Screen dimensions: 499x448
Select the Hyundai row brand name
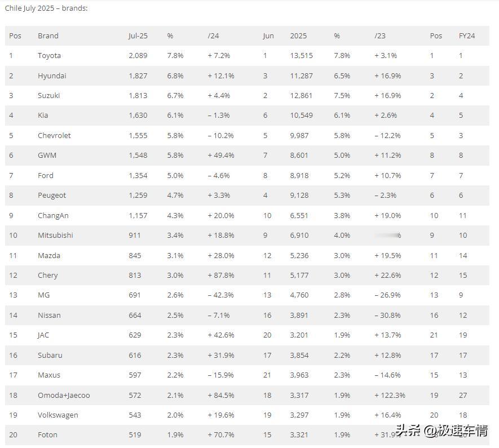tap(52, 76)
